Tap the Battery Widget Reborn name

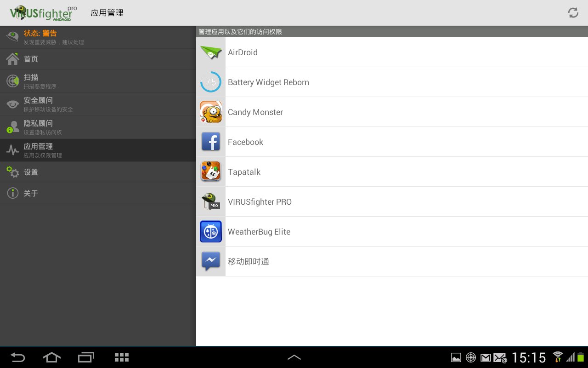(268, 82)
